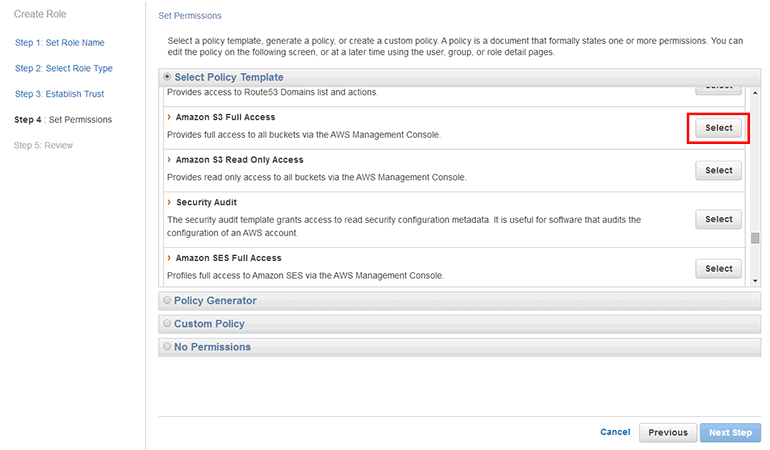Select the Custom Policy radio button
This screenshot has height=450, width=770.
click(x=167, y=324)
